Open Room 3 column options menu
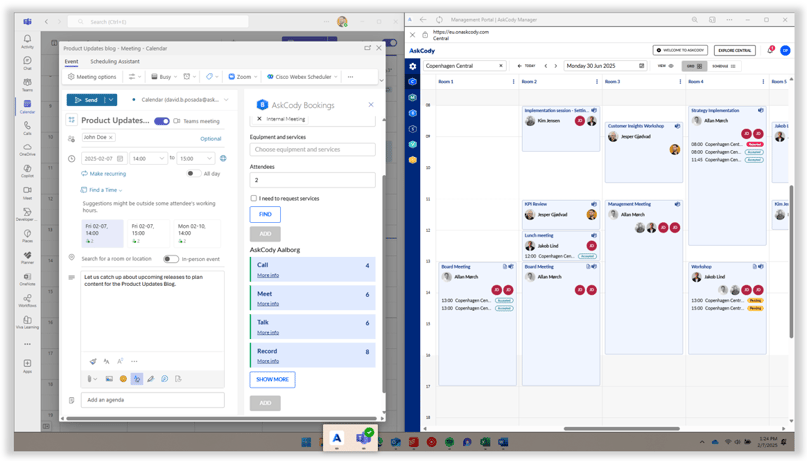The image size is (807, 461). pos(680,82)
